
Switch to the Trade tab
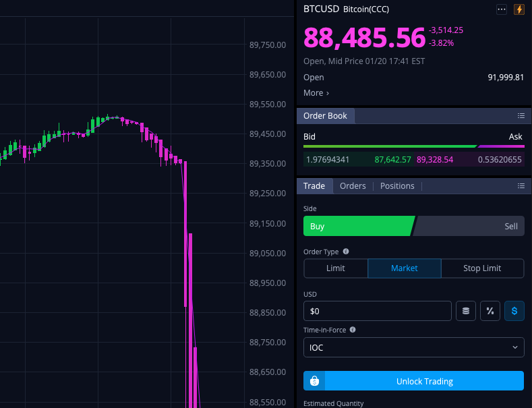(x=314, y=185)
